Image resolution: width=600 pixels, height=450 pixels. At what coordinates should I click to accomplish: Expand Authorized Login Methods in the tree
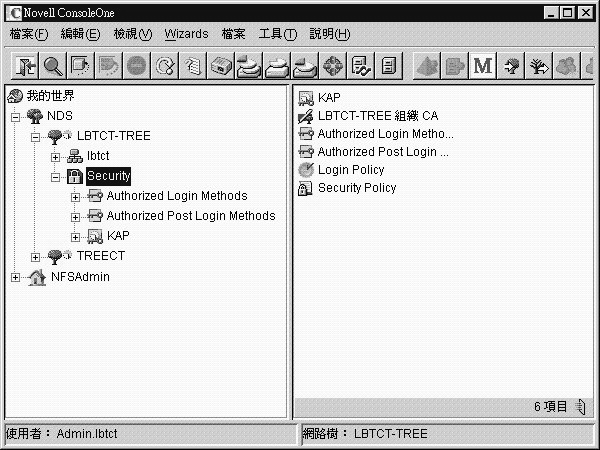pyautogui.click(x=75, y=197)
